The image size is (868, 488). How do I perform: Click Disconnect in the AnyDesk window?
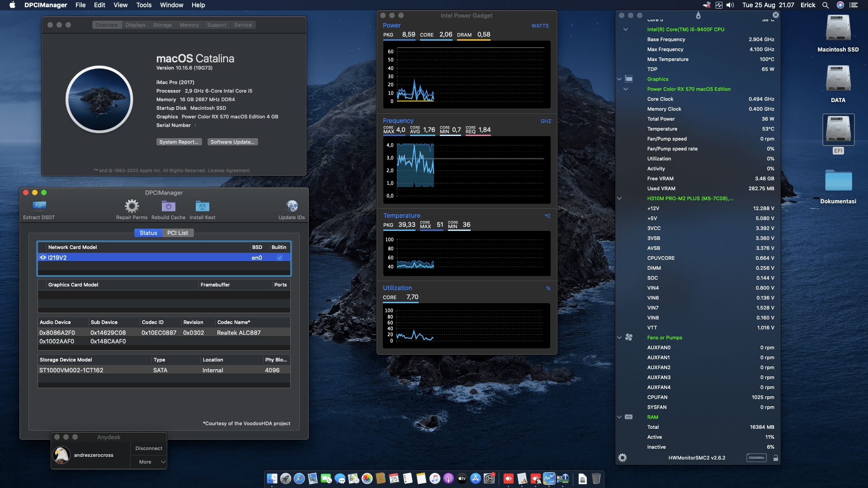(148, 448)
